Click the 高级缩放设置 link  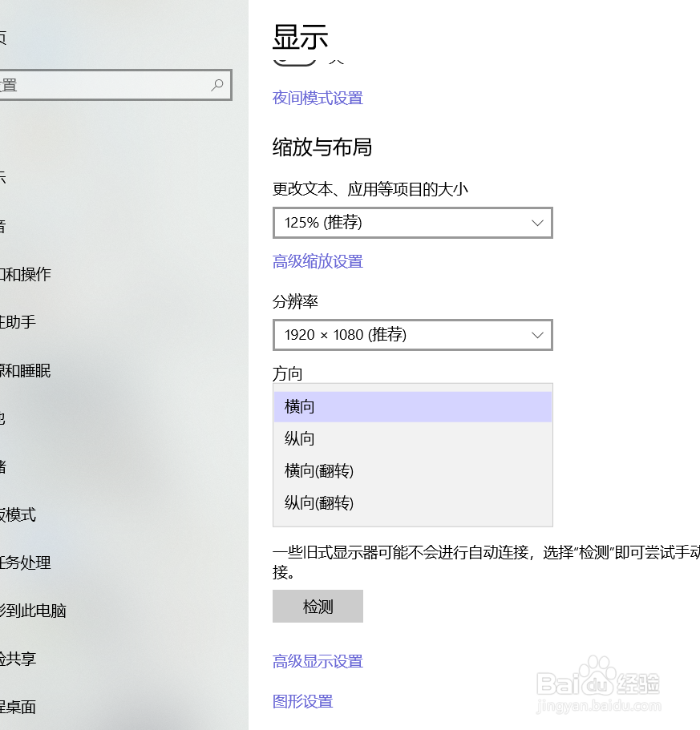tap(318, 261)
